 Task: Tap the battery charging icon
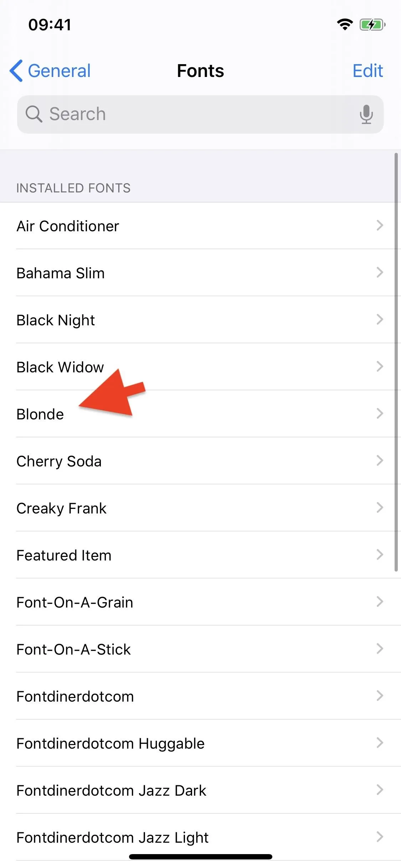[x=372, y=25]
